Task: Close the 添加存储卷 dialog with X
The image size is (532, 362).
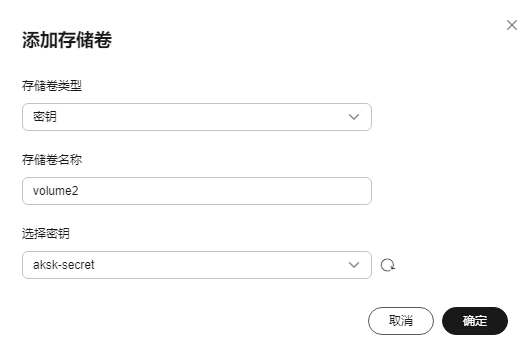Action: pyautogui.click(x=512, y=25)
